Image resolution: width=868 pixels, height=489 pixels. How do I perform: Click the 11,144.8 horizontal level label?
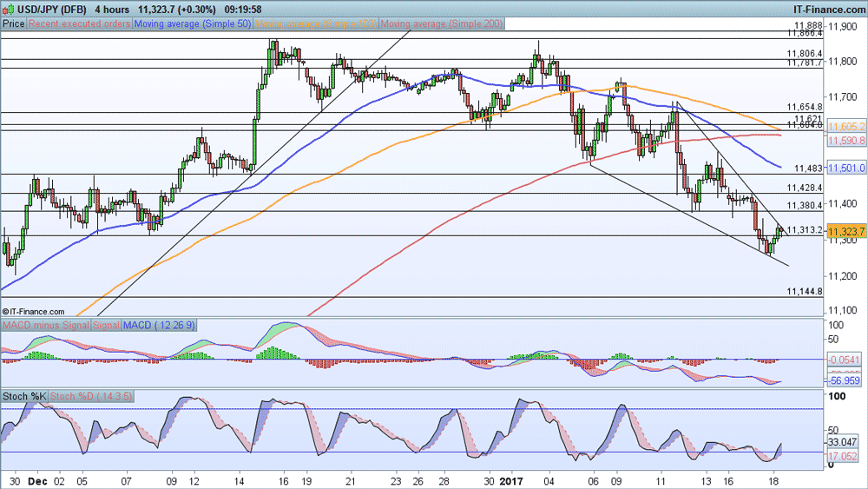[x=805, y=291]
